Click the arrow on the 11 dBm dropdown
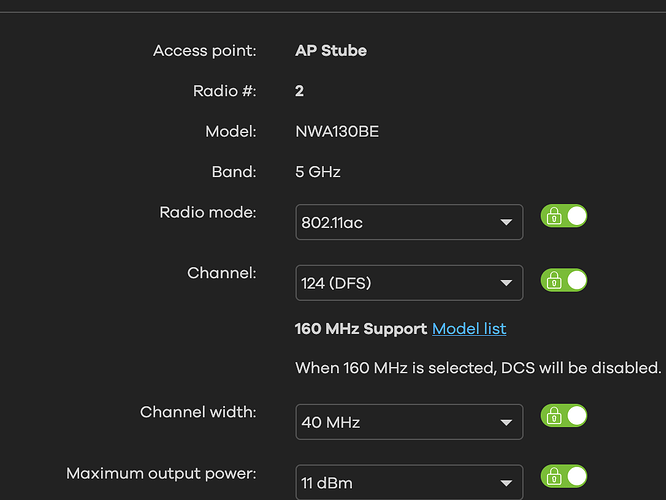 pyautogui.click(x=506, y=483)
